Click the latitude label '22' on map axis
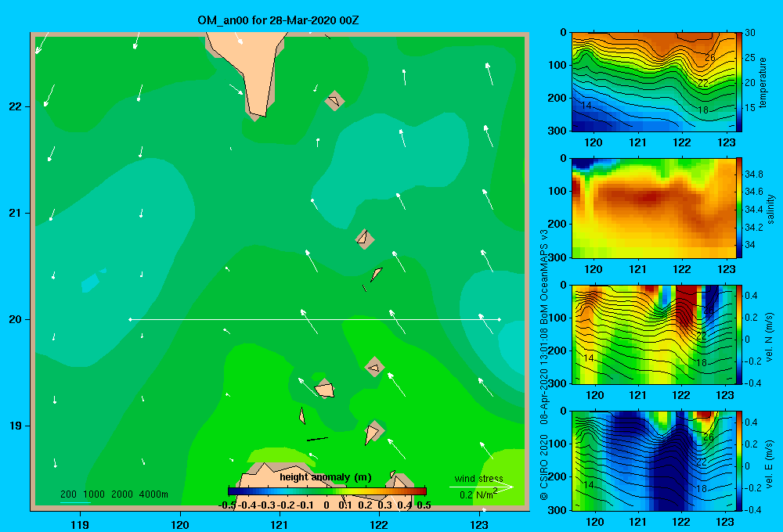 click(16, 106)
